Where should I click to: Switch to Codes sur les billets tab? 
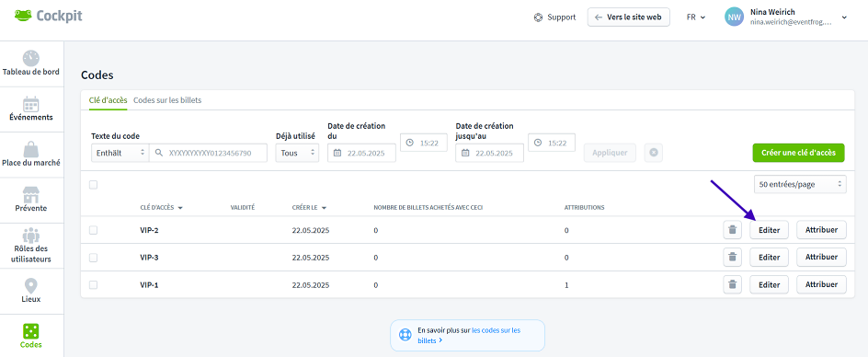(x=167, y=100)
